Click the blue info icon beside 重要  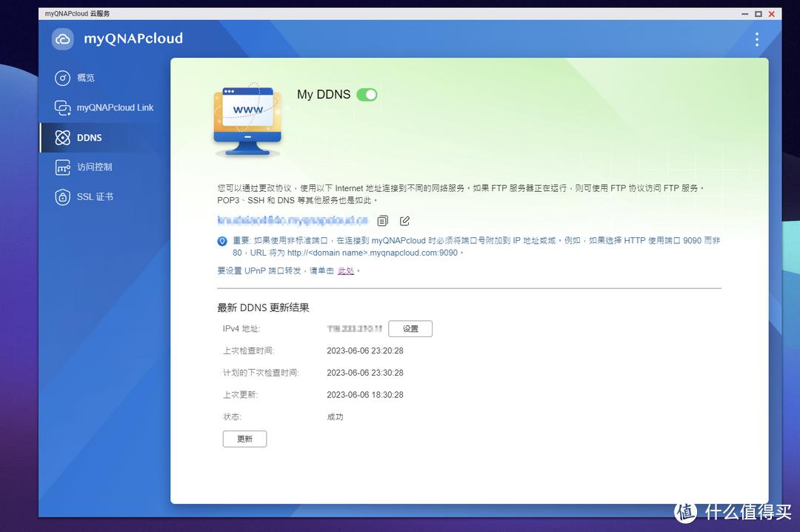pos(222,240)
